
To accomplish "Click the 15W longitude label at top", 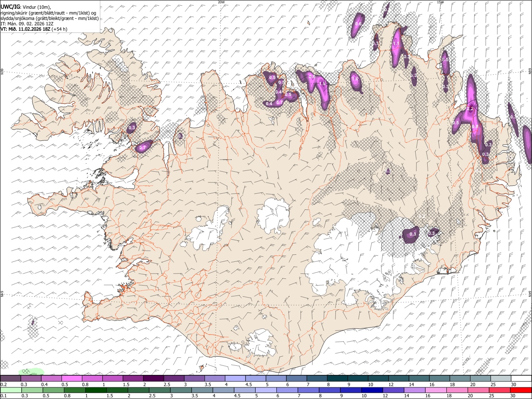I will (x=440, y=2).
